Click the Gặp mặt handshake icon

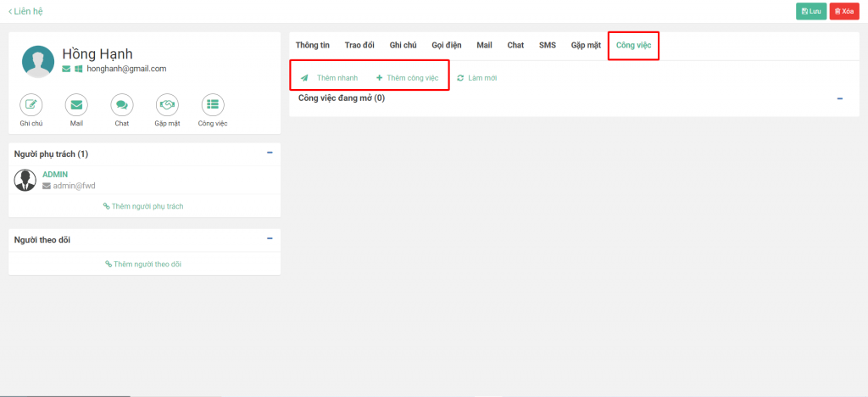click(x=167, y=104)
